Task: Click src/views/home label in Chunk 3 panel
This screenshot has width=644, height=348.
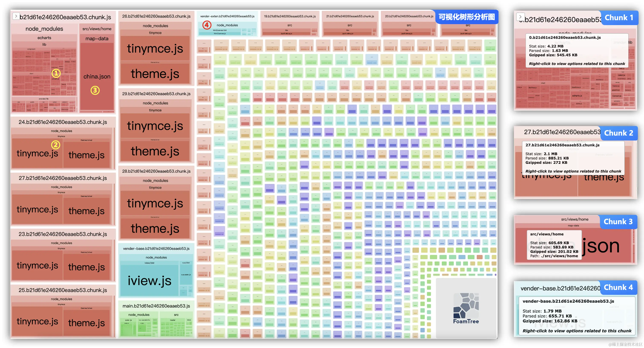Action: coord(575,220)
